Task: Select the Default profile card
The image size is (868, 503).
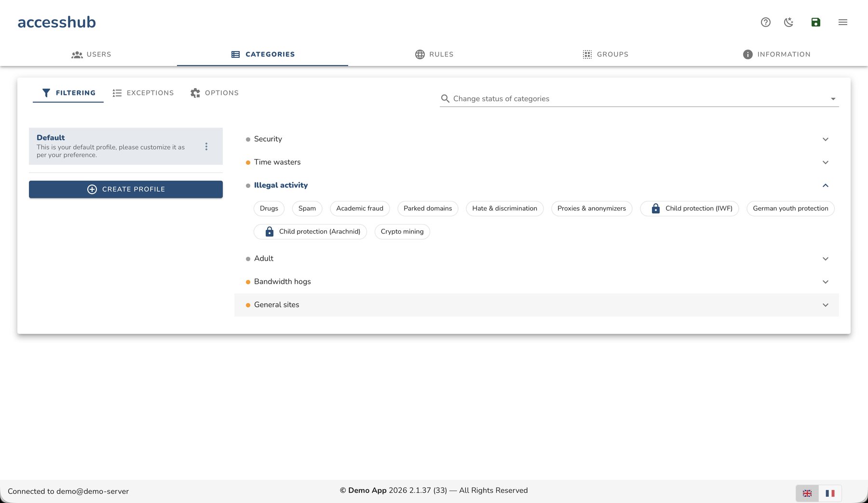Action: coord(126,146)
